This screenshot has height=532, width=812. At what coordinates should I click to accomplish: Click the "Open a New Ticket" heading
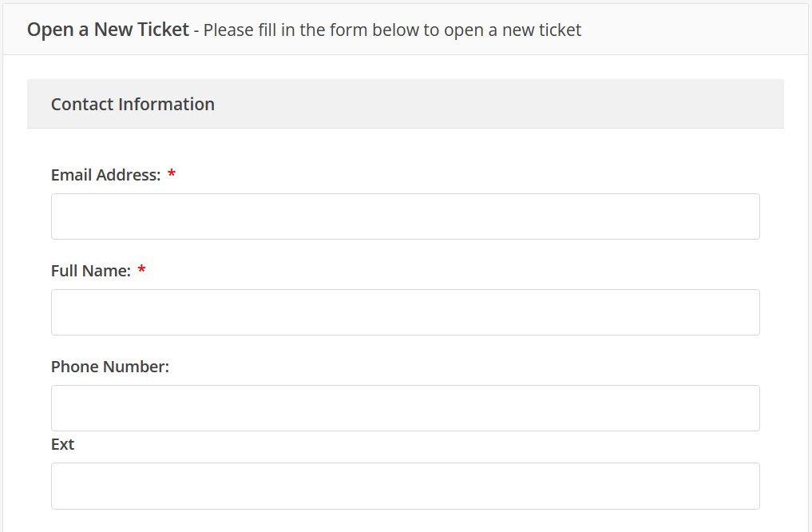[x=108, y=30]
